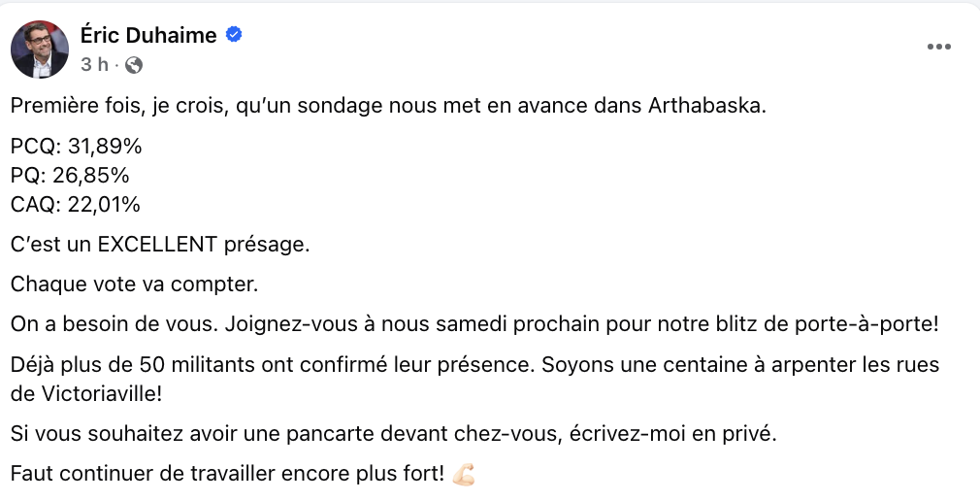The height and width of the screenshot is (501, 980).
Task: Click the blue verified badge
Action: point(235,34)
